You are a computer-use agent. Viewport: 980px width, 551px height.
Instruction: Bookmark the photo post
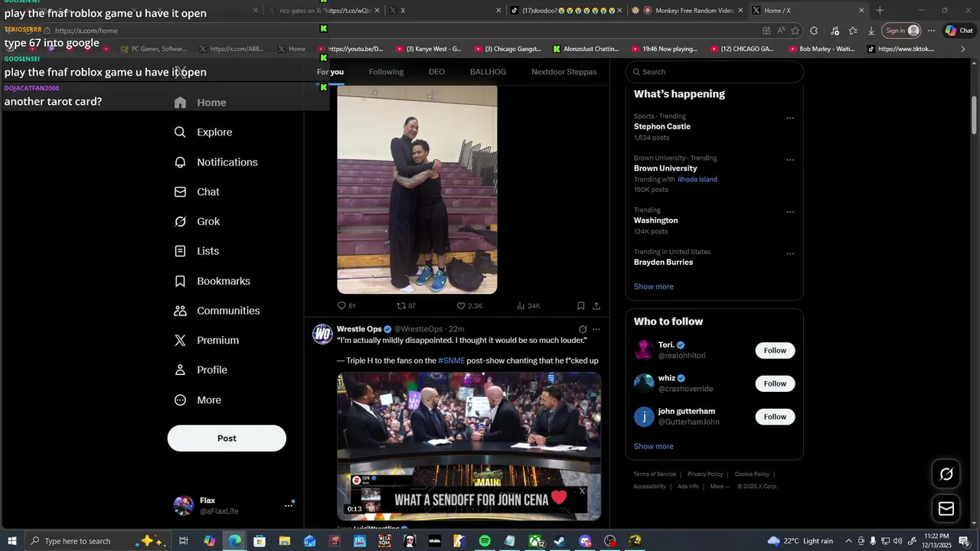coord(581,305)
